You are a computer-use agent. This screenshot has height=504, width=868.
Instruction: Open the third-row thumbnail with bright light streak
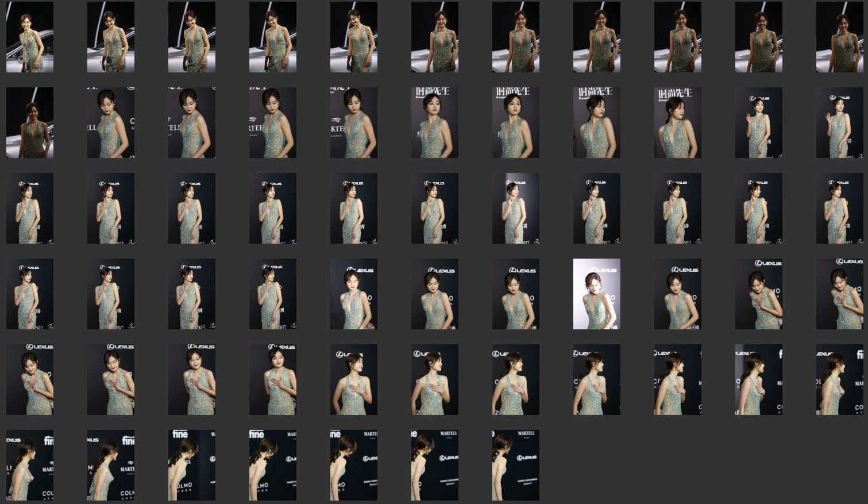coord(515,208)
